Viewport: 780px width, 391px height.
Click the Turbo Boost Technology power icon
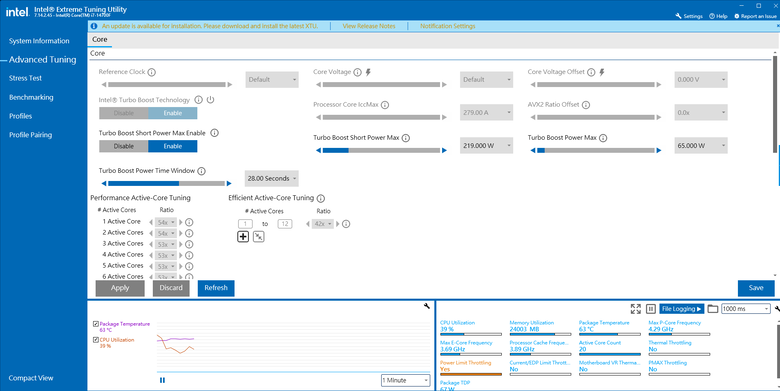tap(210, 100)
